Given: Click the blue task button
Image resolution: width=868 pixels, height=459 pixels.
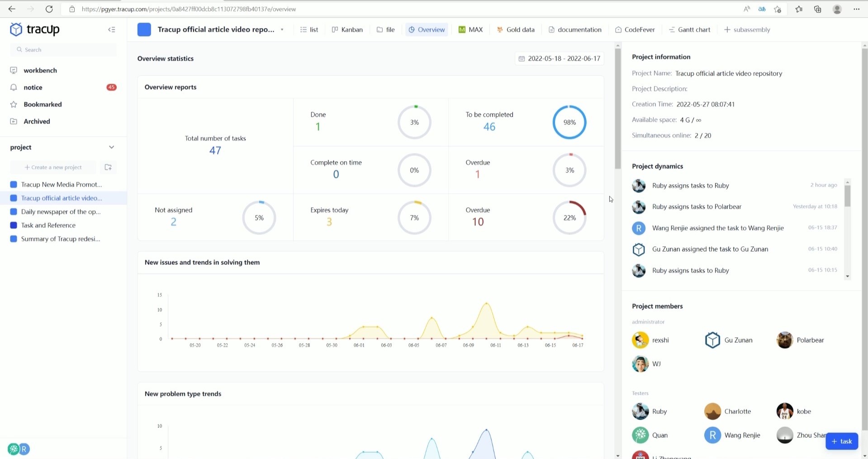Looking at the screenshot, I should tap(841, 441).
